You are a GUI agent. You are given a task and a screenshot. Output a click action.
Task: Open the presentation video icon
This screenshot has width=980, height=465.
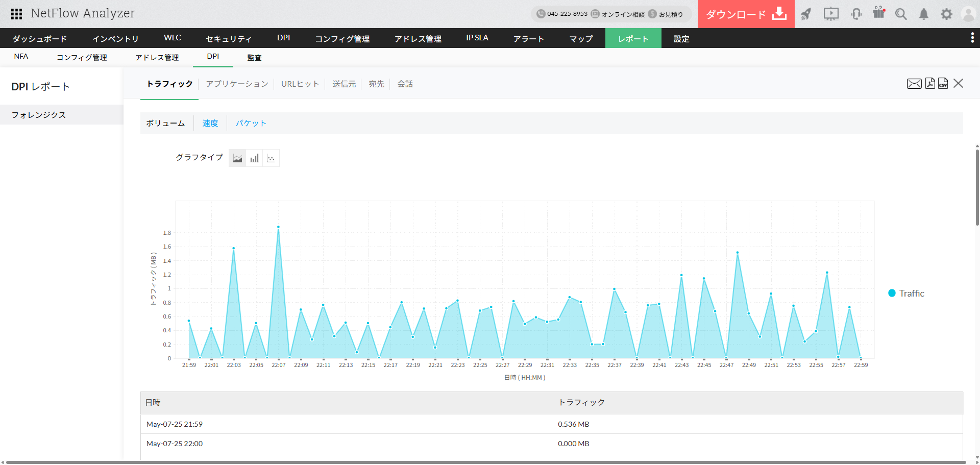coord(831,14)
